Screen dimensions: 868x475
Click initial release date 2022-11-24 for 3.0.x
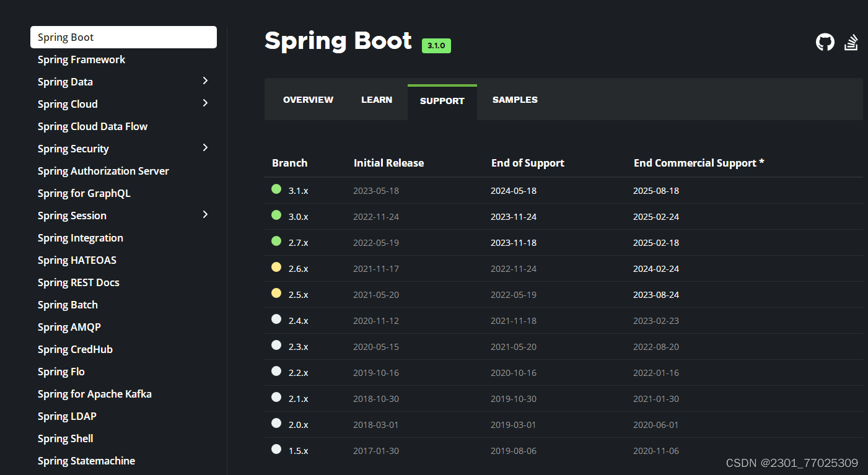[x=376, y=217]
